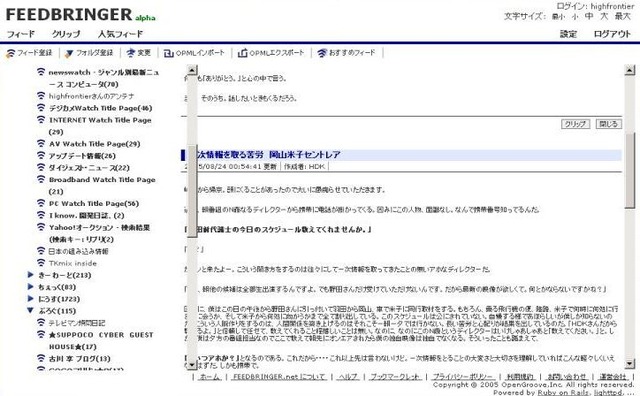The width and height of the screenshot is (640, 396).
Task: Click feed icon beside Yahoo!オークション 検索結果
Action: [41, 227]
